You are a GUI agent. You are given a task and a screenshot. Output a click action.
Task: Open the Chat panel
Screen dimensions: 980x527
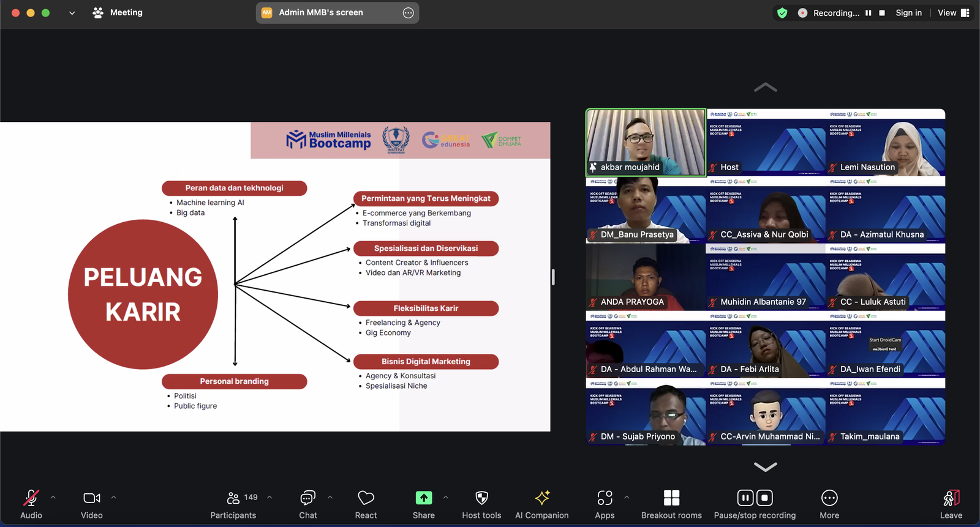[x=307, y=504]
